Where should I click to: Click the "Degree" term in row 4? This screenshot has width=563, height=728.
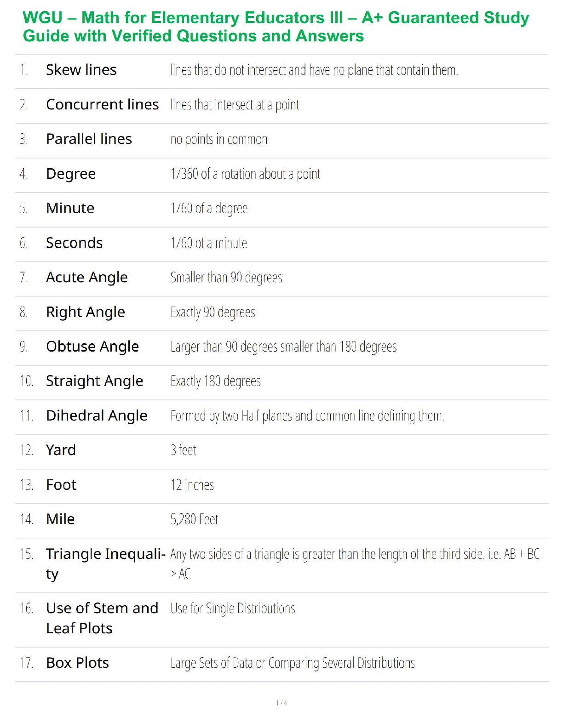tap(71, 174)
